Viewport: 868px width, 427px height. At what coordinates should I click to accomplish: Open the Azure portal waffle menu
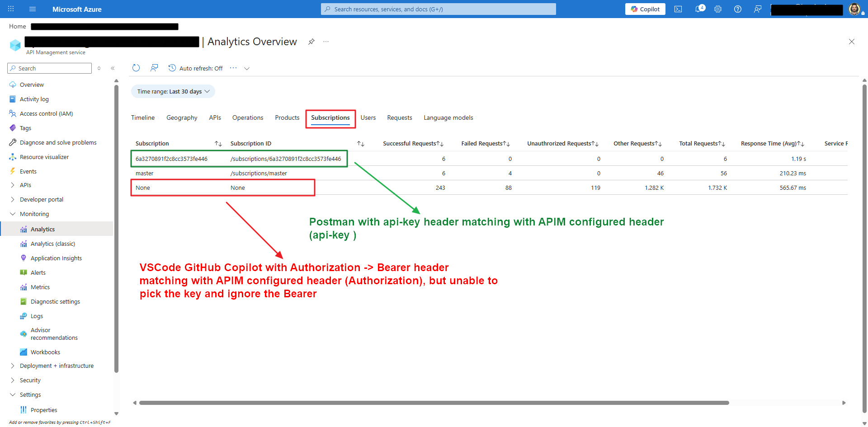coord(11,9)
